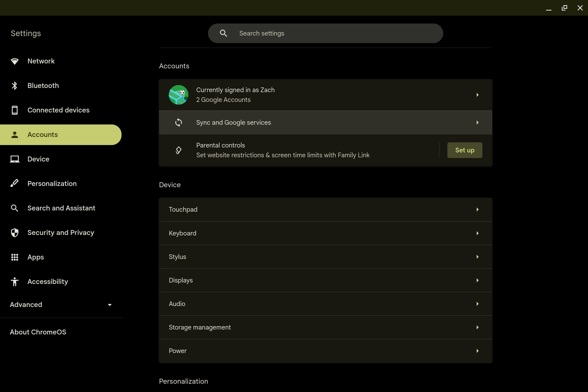This screenshot has height=392, width=588.
Task: Click the Security and Privacy shield icon
Action: pyautogui.click(x=14, y=233)
